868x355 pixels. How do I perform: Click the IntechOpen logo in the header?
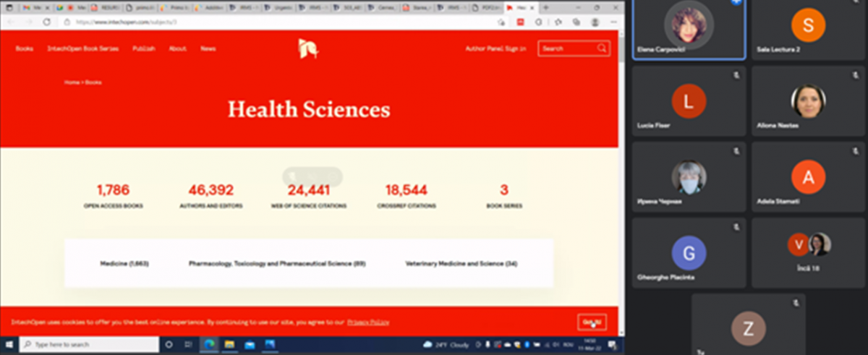308,48
